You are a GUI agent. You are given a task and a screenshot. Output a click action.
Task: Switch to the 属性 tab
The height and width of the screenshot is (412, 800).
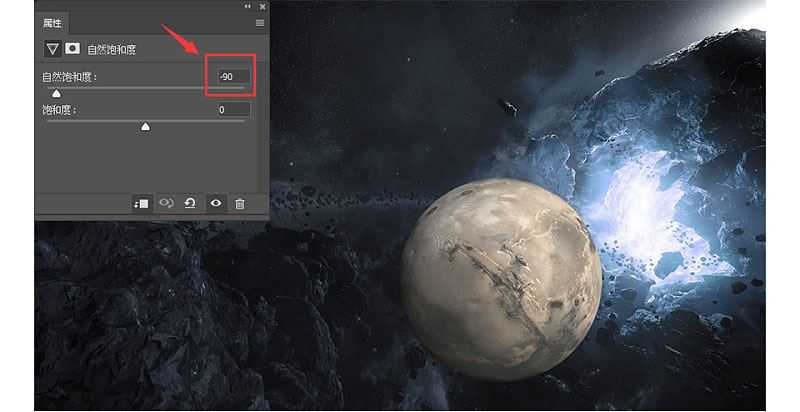[x=53, y=22]
